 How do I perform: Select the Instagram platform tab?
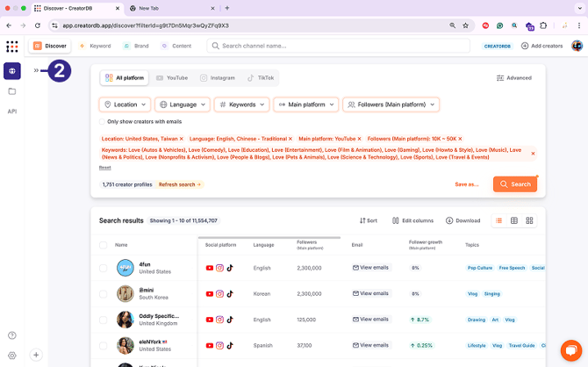click(x=217, y=78)
